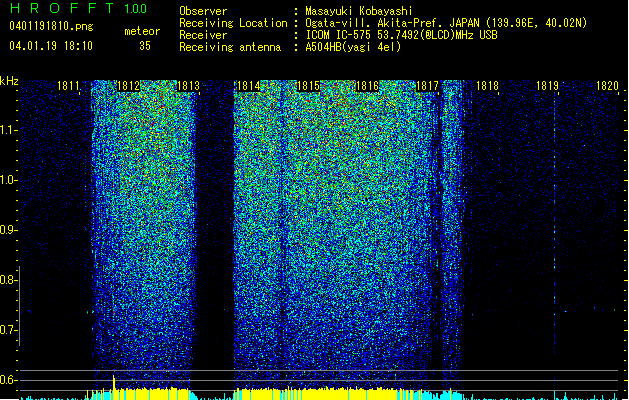
Task: Click the 1813 time marker
Action: coord(188,86)
